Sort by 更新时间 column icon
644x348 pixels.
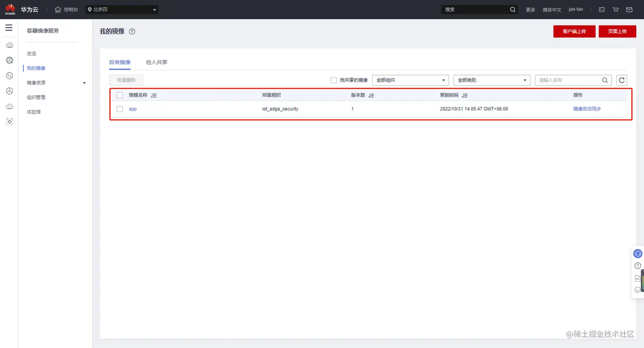coord(465,95)
